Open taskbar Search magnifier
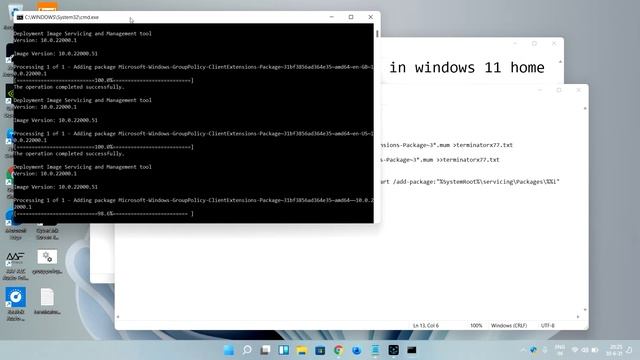The image size is (640, 360). [x=247, y=350]
